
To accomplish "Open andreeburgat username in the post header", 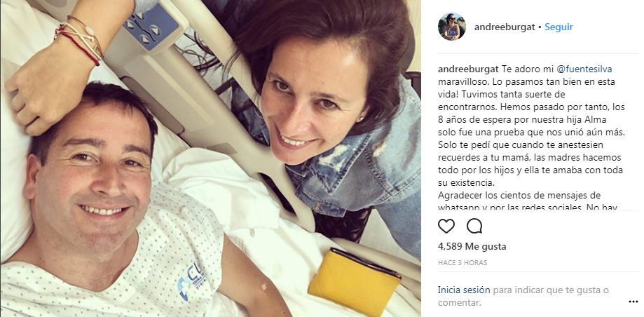I will [x=505, y=27].
